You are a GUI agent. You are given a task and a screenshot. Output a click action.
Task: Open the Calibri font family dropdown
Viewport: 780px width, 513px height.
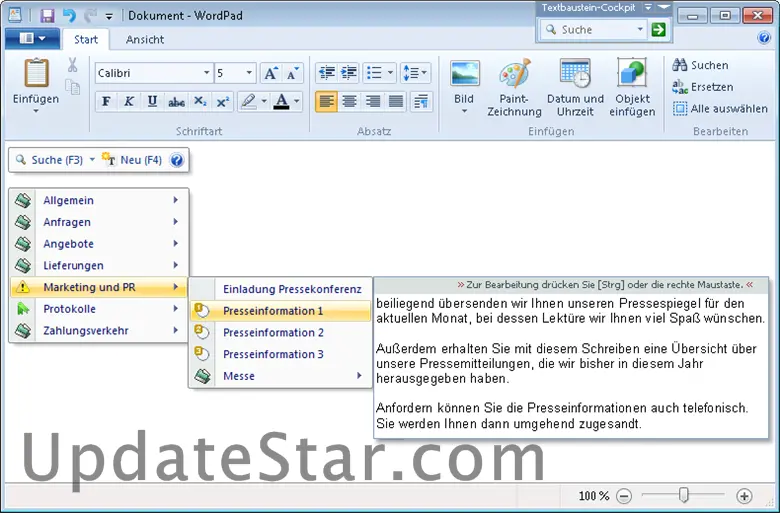click(x=206, y=73)
